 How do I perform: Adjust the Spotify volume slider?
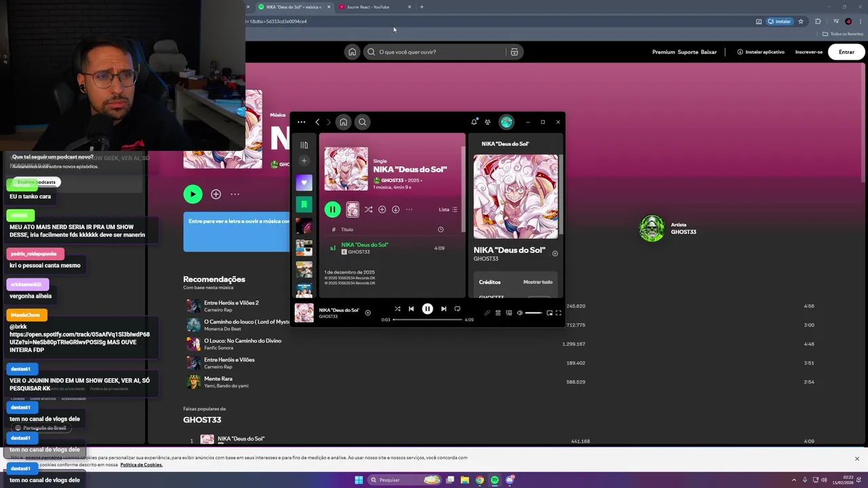click(x=534, y=312)
